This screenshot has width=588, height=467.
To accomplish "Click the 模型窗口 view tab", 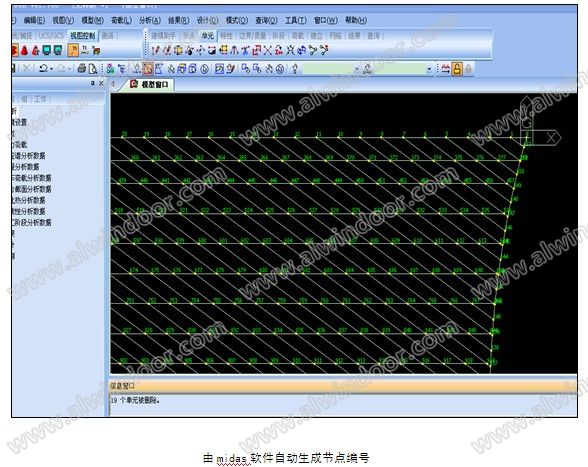I will (150, 84).
